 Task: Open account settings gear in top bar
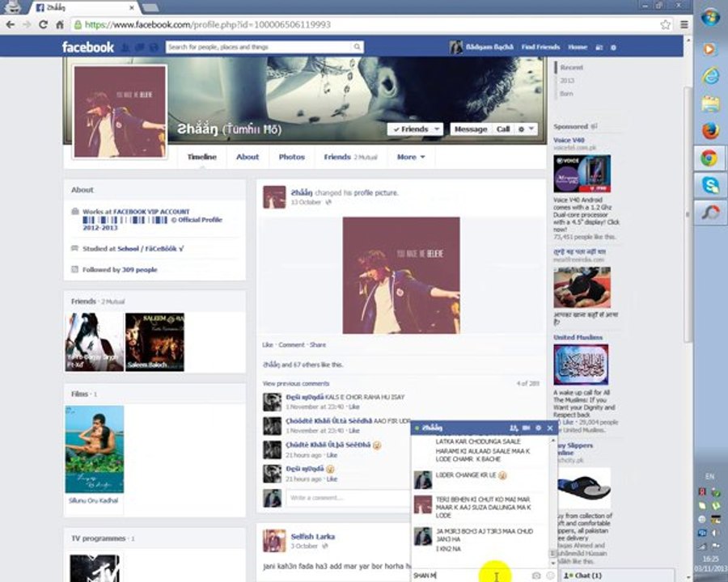613,48
